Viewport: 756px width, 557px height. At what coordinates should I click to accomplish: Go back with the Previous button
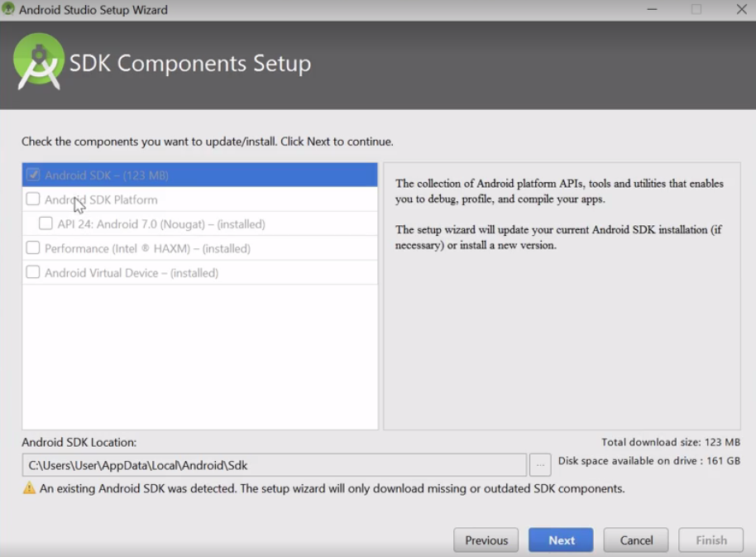coord(486,540)
